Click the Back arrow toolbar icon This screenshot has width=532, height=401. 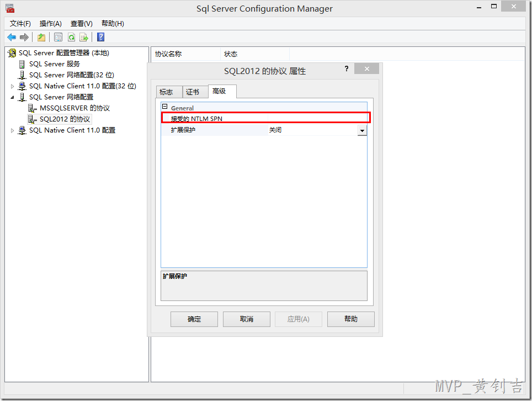[12, 37]
